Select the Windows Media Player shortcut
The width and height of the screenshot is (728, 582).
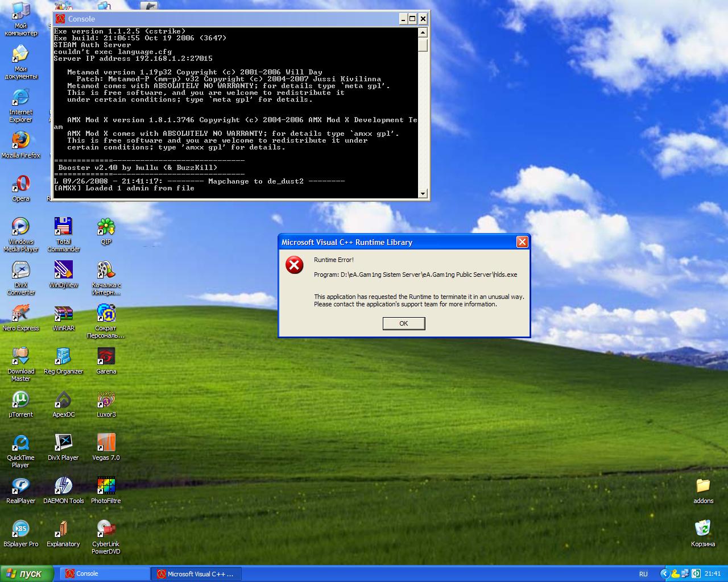pos(21,234)
